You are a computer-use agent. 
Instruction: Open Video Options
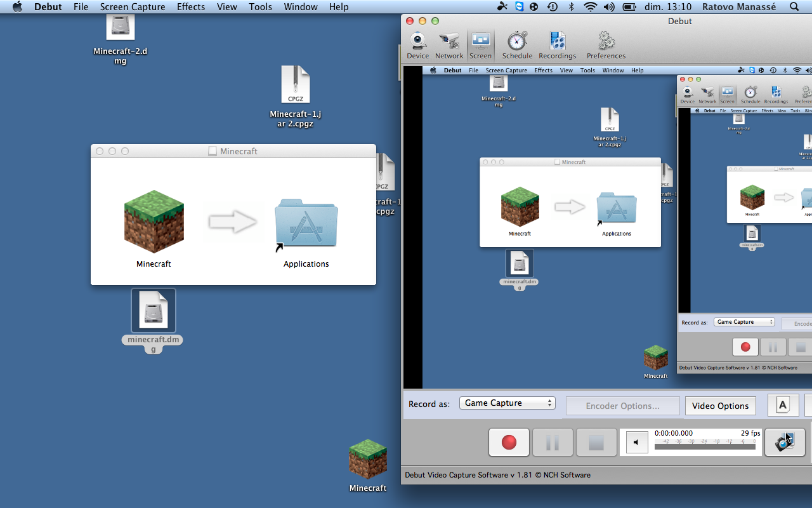720,406
